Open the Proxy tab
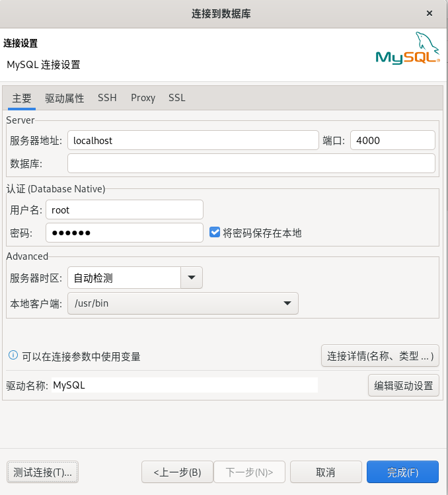This screenshot has width=448, height=495. 143,98
